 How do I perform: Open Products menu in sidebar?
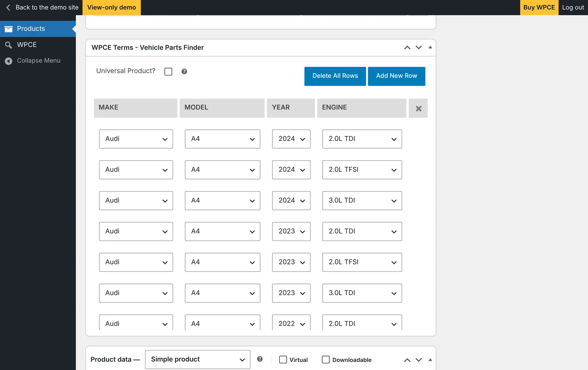point(38,29)
